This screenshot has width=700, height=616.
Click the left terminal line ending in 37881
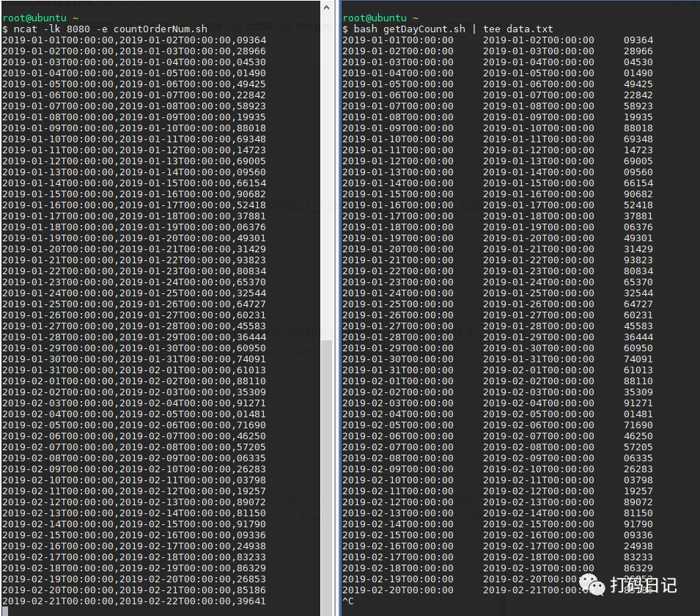tap(134, 216)
